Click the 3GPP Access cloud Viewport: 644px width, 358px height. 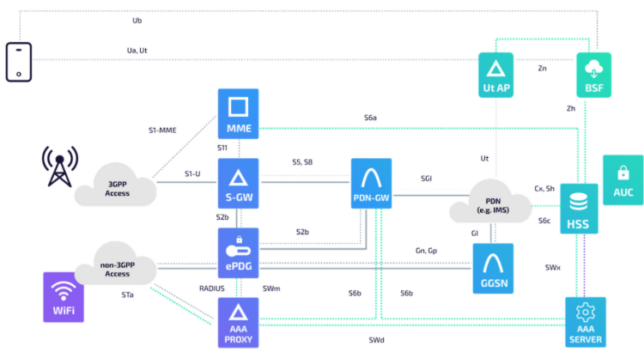point(116,185)
